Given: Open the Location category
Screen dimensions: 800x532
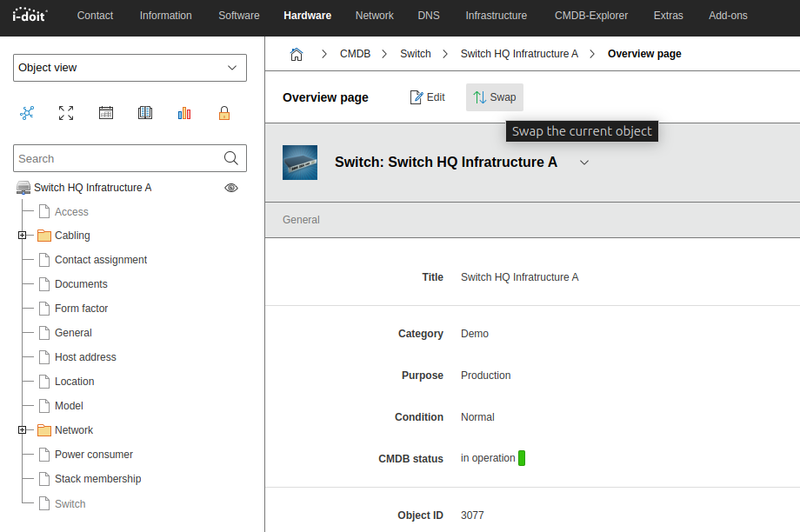Looking at the screenshot, I should (x=75, y=382).
